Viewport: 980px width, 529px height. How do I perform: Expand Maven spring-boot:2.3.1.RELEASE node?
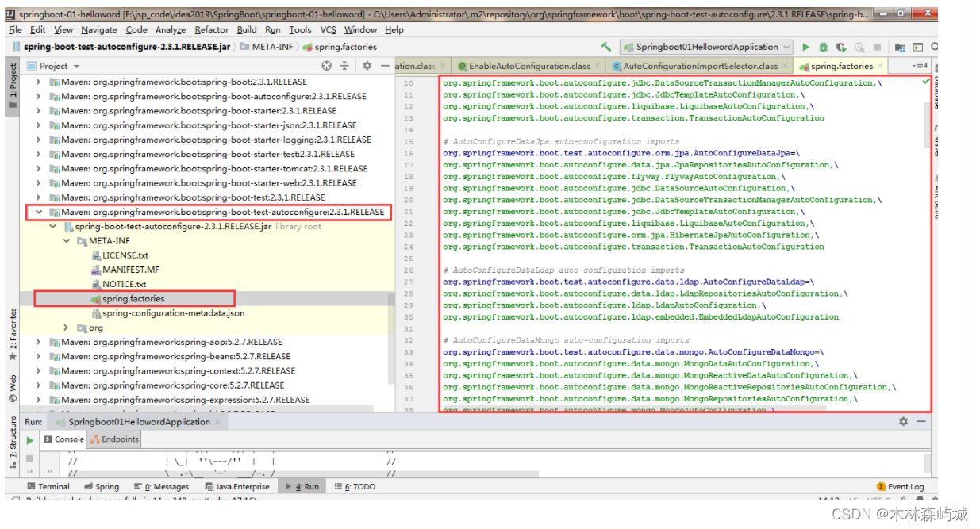38,82
